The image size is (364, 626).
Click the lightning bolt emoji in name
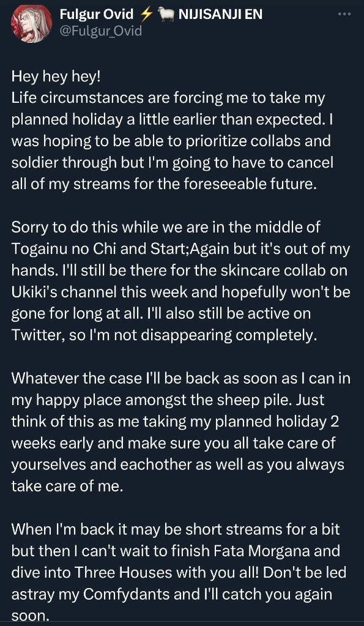(146, 14)
